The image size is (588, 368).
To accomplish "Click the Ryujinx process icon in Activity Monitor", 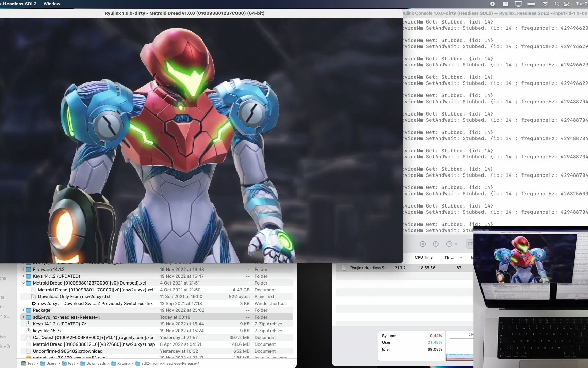I will 344,268.
